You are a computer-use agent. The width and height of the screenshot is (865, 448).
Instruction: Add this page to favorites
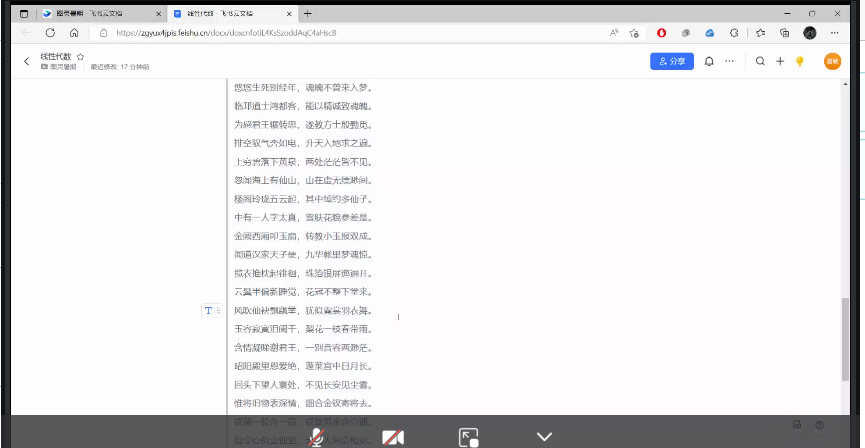tap(634, 33)
